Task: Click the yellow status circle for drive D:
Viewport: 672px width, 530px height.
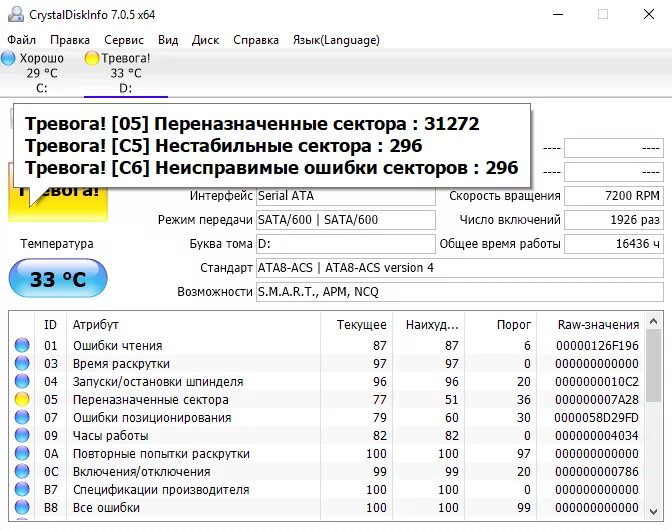Action: [x=92, y=58]
